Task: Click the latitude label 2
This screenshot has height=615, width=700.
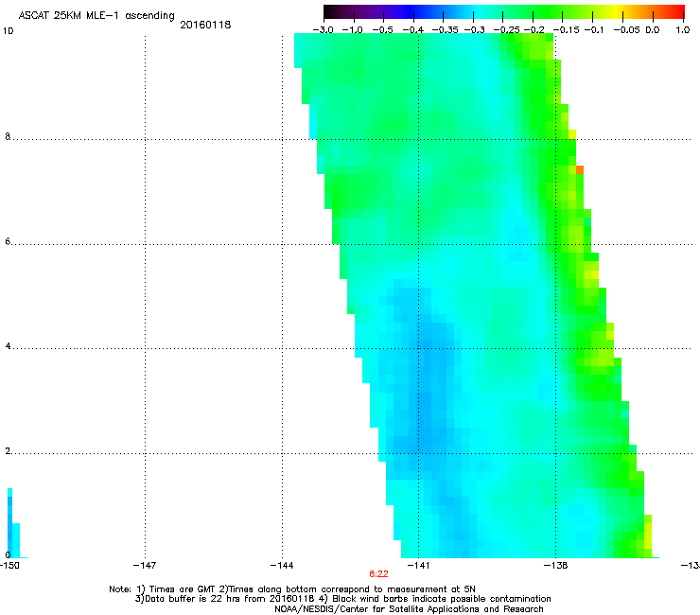Action: 8,451
